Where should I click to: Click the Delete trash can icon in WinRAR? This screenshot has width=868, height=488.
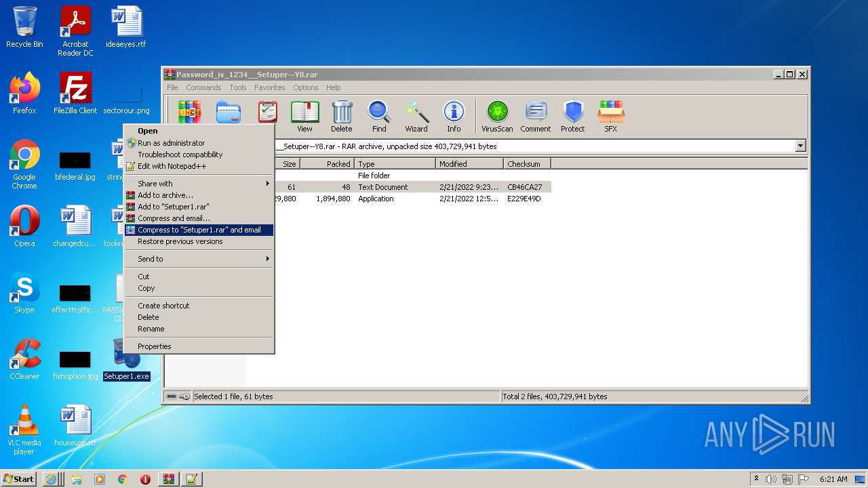point(342,117)
